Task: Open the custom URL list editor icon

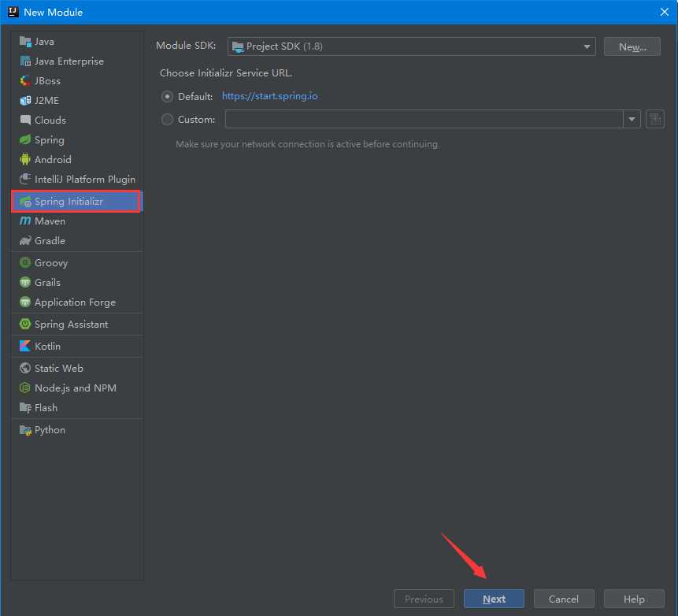Action: coord(655,119)
